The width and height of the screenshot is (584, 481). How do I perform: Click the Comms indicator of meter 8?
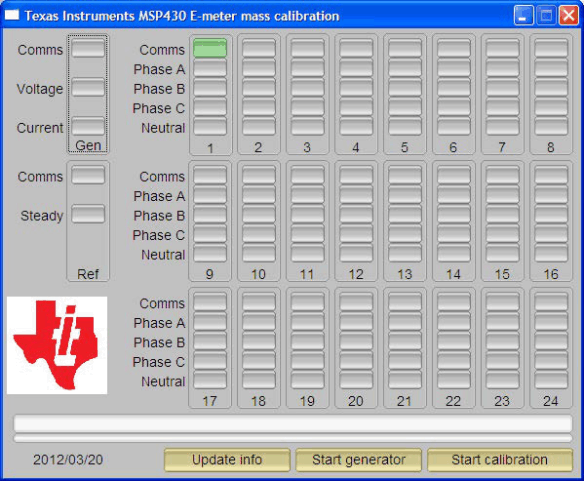[x=551, y=48]
